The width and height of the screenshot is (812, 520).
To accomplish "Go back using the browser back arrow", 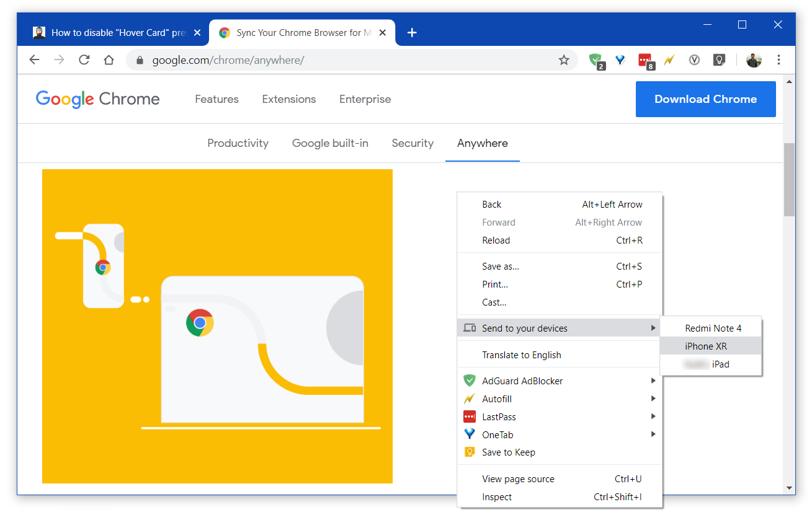I will (35, 60).
